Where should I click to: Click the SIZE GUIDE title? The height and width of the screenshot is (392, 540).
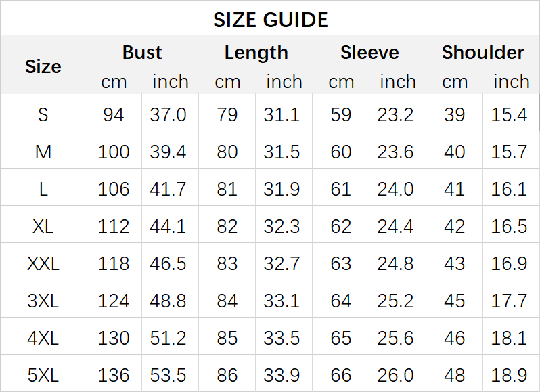point(270,20)
